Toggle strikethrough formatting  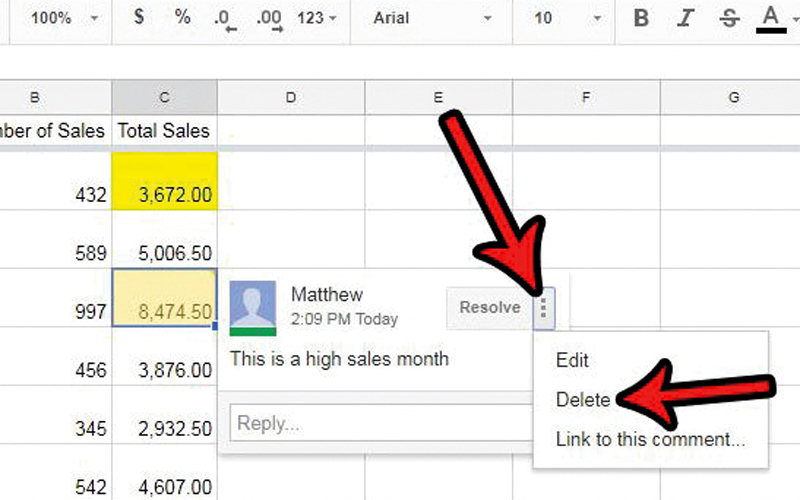[x=729, y=19]
